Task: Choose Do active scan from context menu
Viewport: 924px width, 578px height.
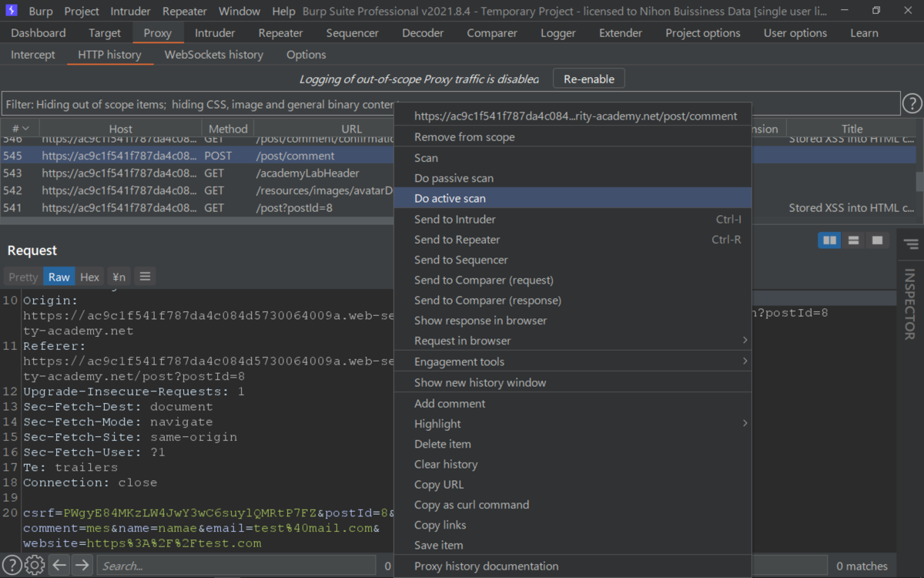Action: click(x=572, y=198)
